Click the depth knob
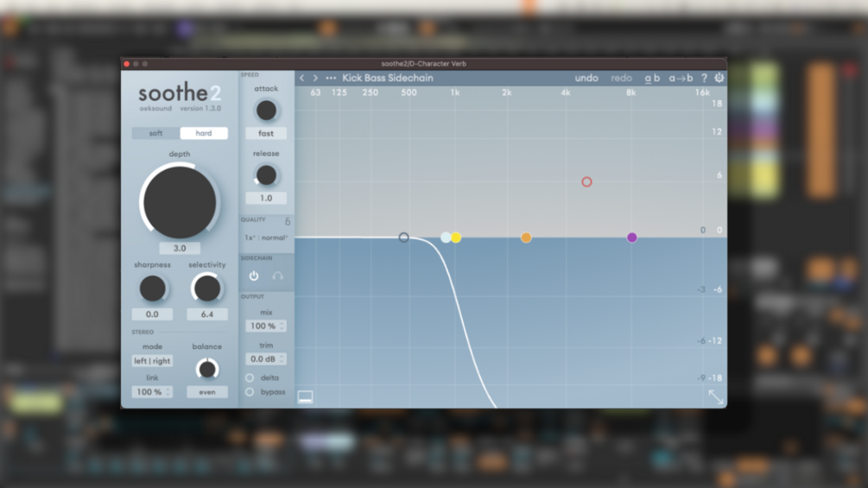The height and width of the screenshot is (488, 868). coord(180,202)
